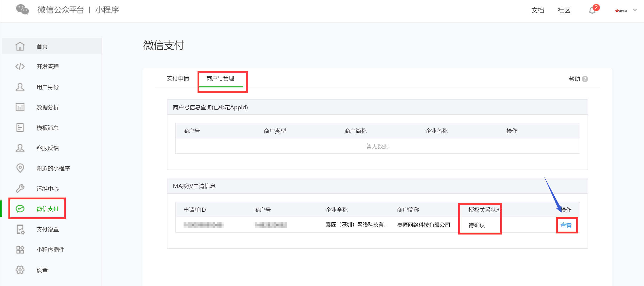Screen dimensions: 644x286
Task: Click merchant short name 秦匠网络科技有限公司
Action: click(x=424, y=225)
